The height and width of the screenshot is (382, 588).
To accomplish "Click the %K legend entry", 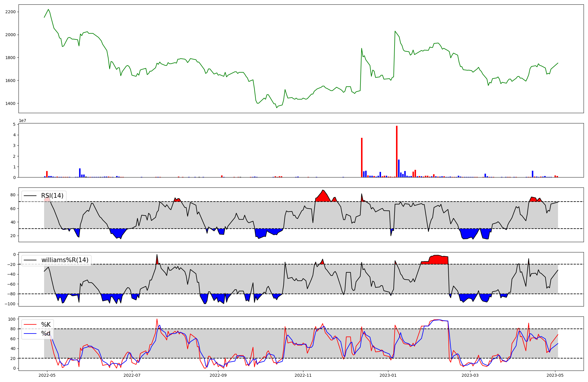I will (x=46, y=325).
